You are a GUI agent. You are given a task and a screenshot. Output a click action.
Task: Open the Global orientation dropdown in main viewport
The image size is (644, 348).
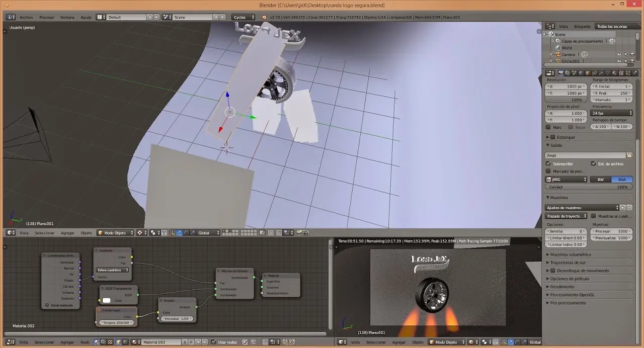point(209,233)
